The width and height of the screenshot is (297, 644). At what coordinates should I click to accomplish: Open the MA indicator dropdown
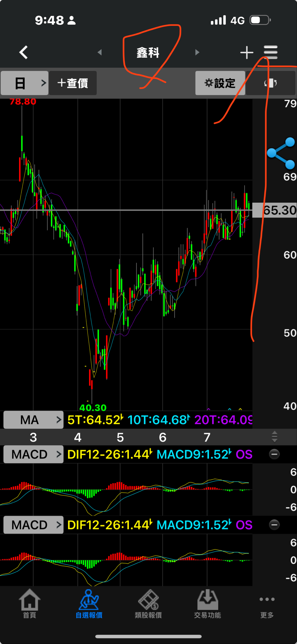coord(33,420)
